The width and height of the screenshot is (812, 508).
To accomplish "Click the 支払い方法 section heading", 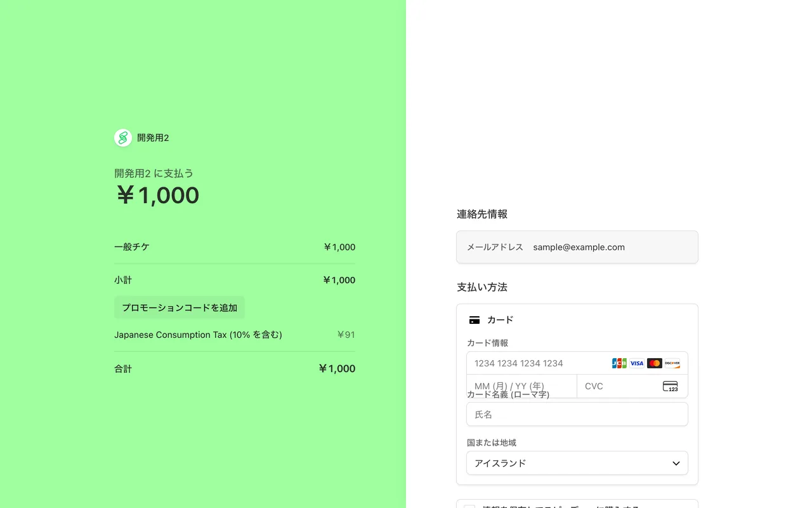I will (x=482, y=287).
